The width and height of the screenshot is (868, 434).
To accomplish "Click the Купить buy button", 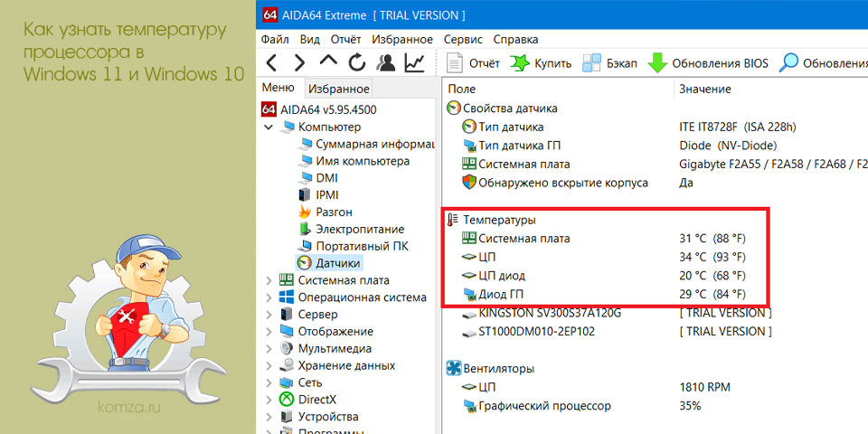I will pos(541,63).
